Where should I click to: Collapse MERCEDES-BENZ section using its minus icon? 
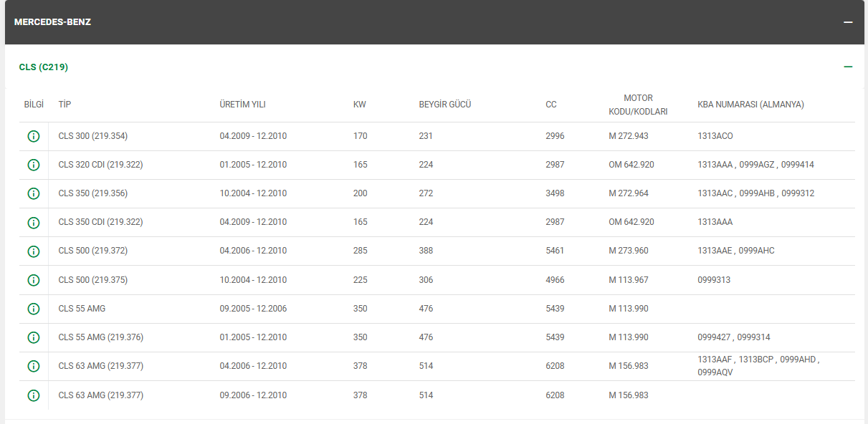click(x=848, y=22)
